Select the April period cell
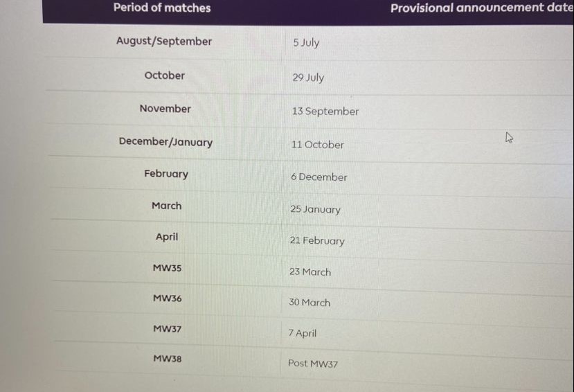This screenshot has height=392, width=574. [x=167, y=237]
